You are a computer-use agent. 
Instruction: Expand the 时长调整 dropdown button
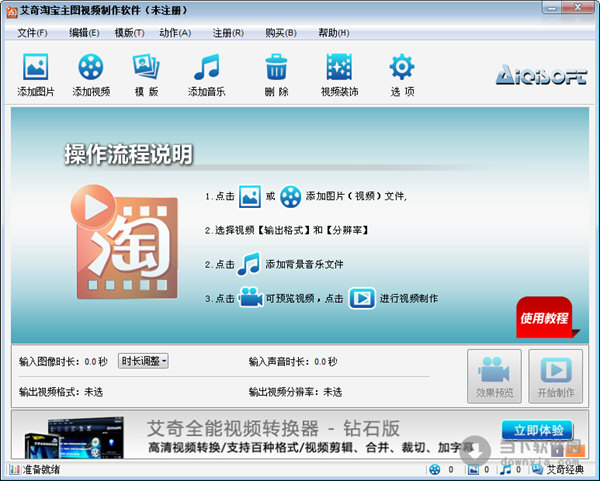tap(143, 361)
